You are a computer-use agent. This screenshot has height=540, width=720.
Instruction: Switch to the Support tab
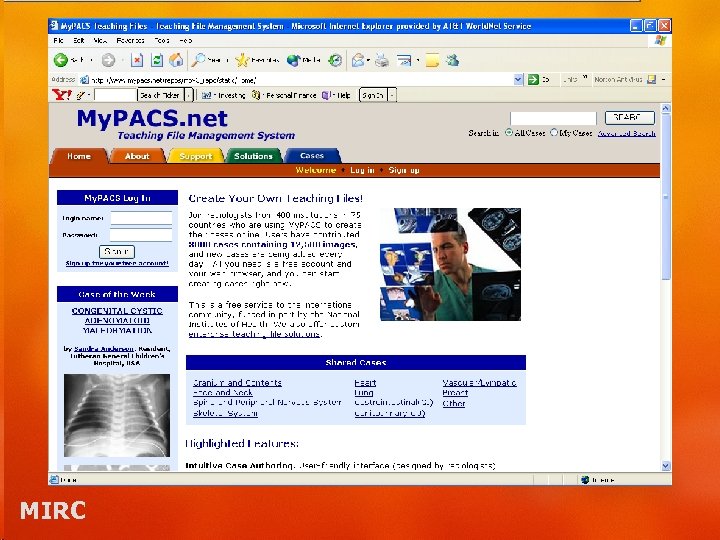[196, 156]
